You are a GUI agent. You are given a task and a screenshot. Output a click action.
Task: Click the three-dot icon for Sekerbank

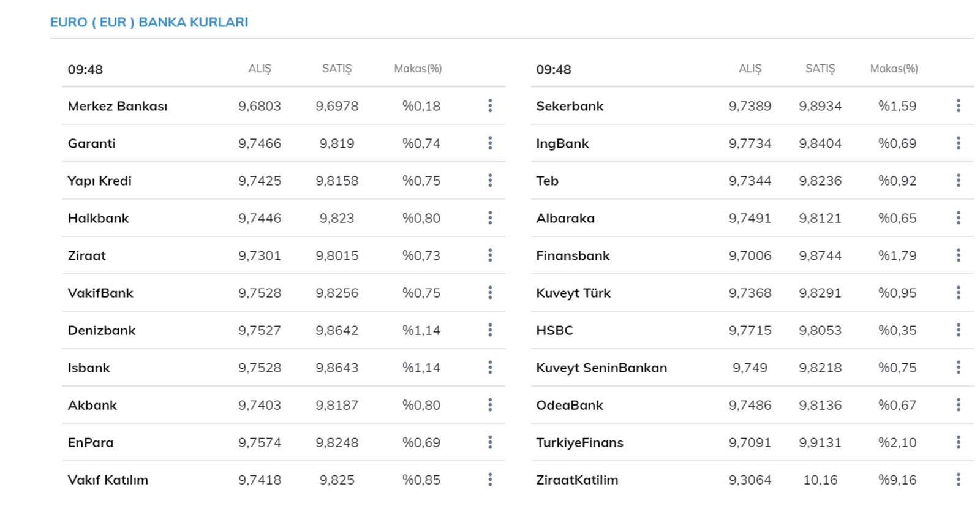(959, 106)
